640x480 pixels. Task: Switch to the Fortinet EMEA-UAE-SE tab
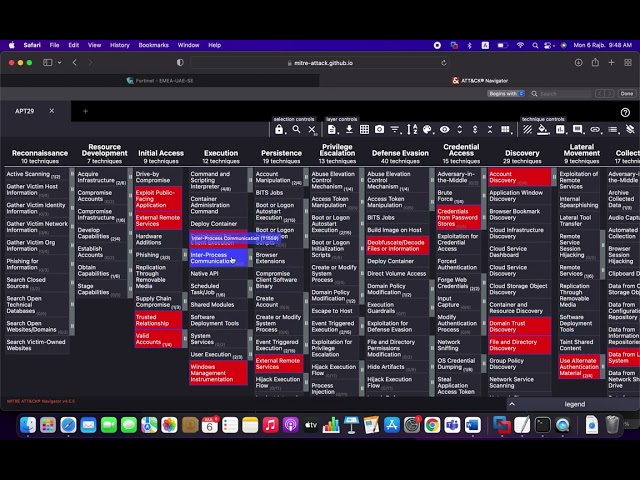pos(160,80)
